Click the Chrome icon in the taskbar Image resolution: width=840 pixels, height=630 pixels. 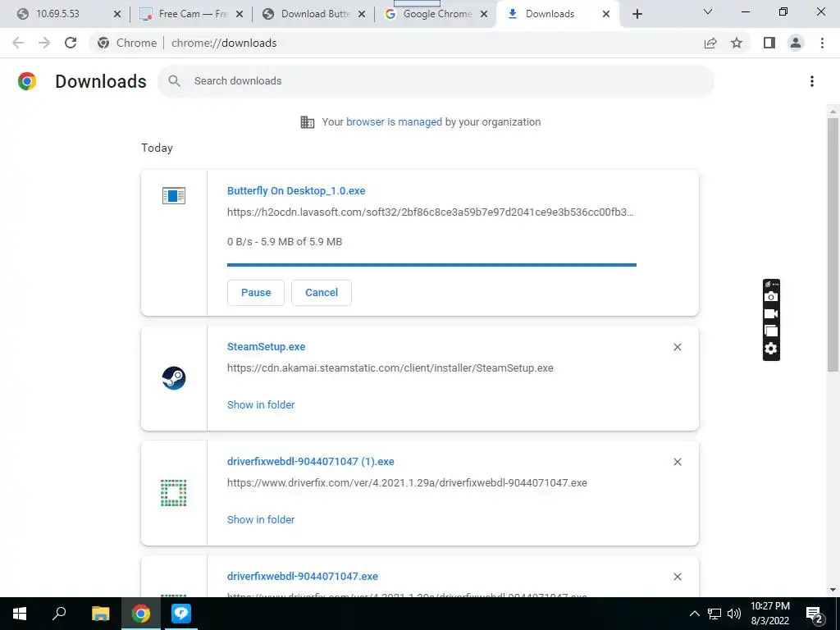[x=141, y=614]
